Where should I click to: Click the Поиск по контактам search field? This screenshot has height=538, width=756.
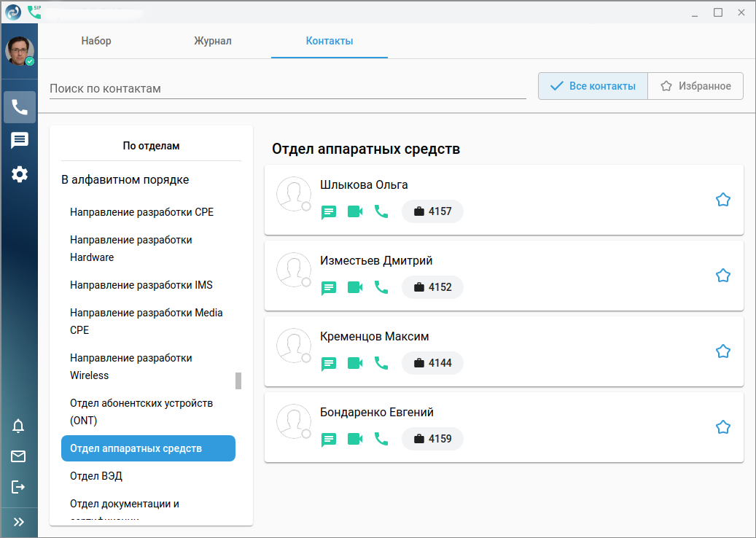coord(287,88)
